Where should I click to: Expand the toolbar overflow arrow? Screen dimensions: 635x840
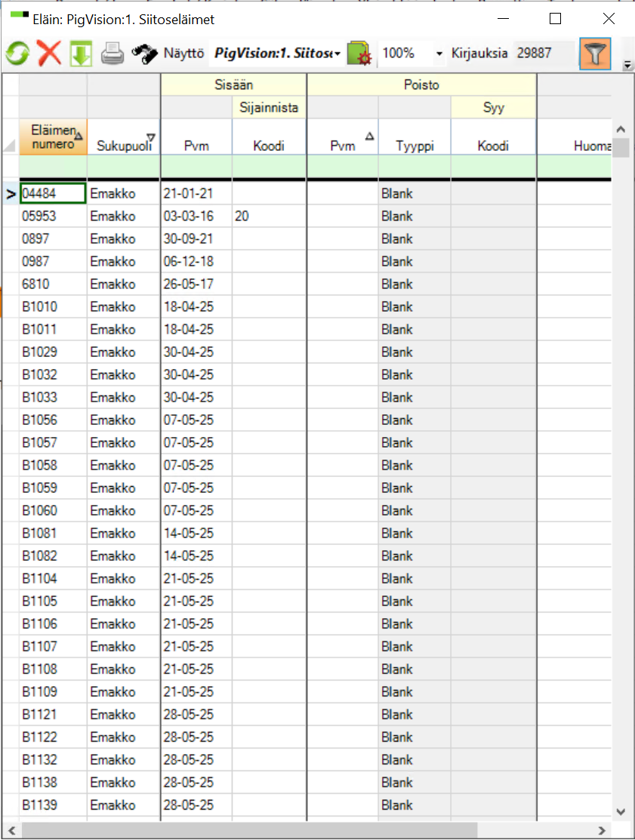627,66
